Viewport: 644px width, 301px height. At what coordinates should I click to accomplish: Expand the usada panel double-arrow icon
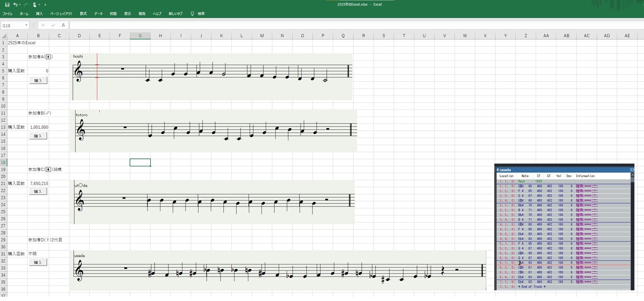(x=632, y=168)
